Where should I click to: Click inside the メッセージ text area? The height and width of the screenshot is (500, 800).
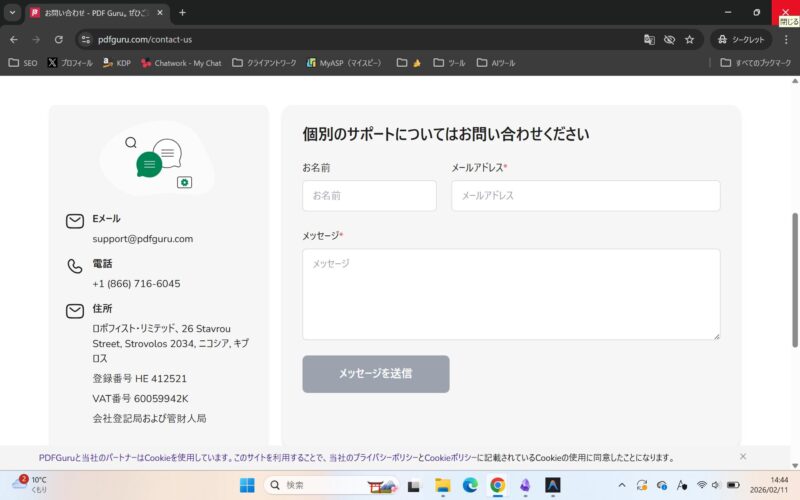510,294
